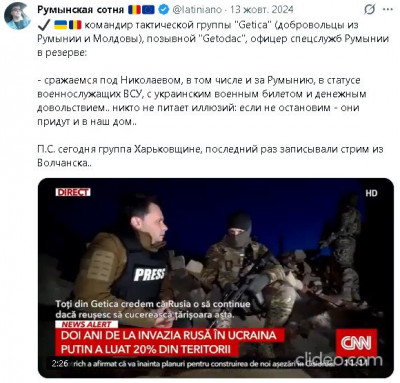
Task: Click the check mark emoji starting the post
Action: [x=44, y=24]
